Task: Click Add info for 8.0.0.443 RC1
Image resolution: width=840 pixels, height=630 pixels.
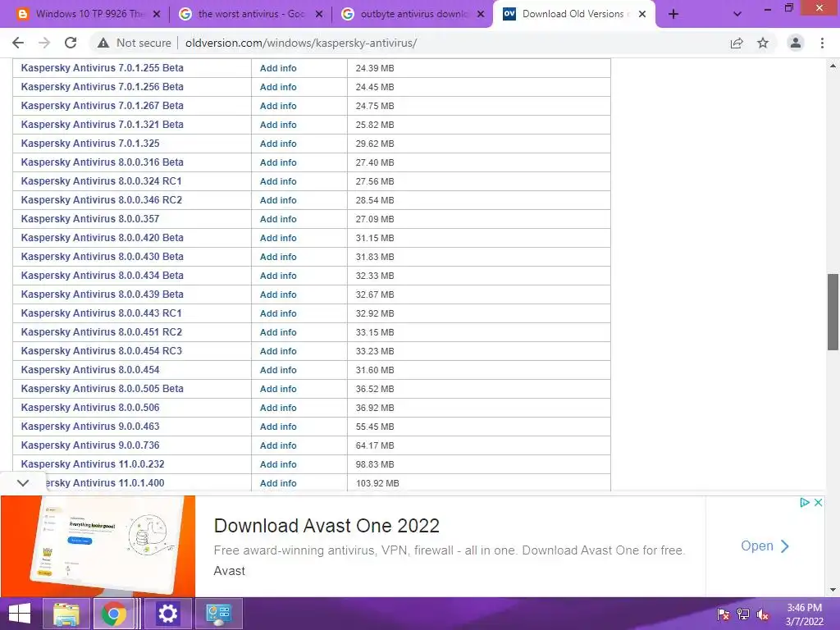Action: tap(278, 313)
